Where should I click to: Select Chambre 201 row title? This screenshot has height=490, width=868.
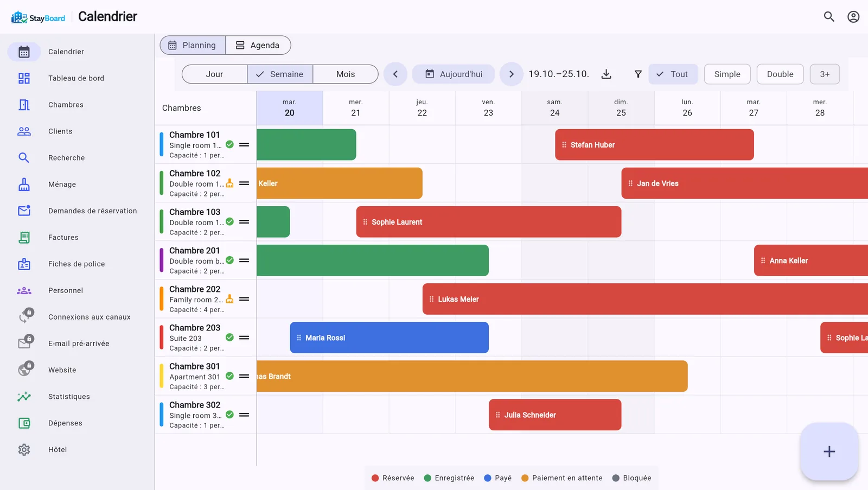pyautogui.click(x=194, y=251)
